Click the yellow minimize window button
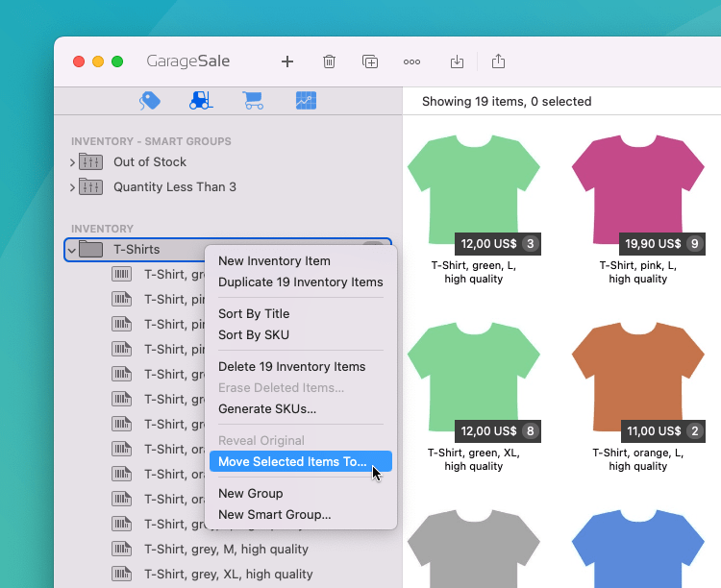Screen dimensions: 721x588 click(98, 61)
